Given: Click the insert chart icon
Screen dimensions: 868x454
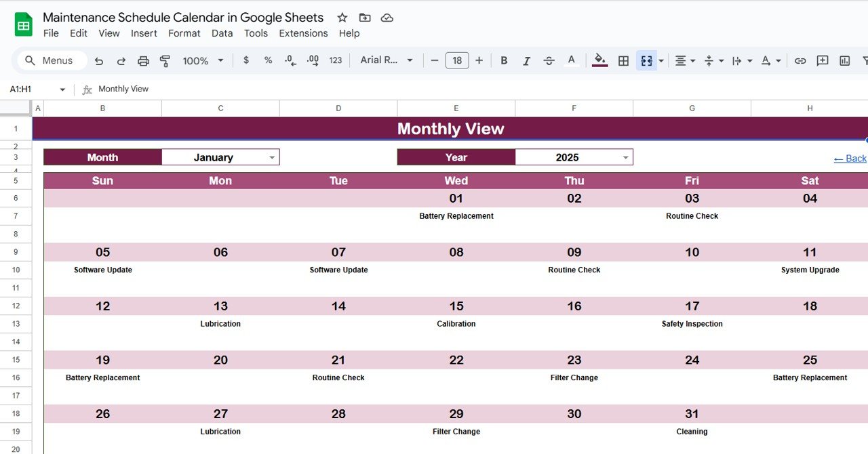Looking at the screenshot, I should pyautogui.click(x=845, y=60).
